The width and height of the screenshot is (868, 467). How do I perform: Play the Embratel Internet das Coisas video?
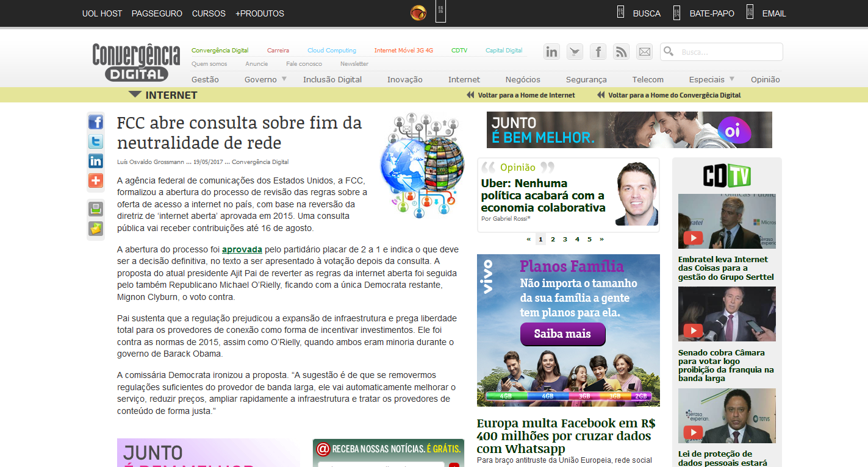(x=693, y=238)
